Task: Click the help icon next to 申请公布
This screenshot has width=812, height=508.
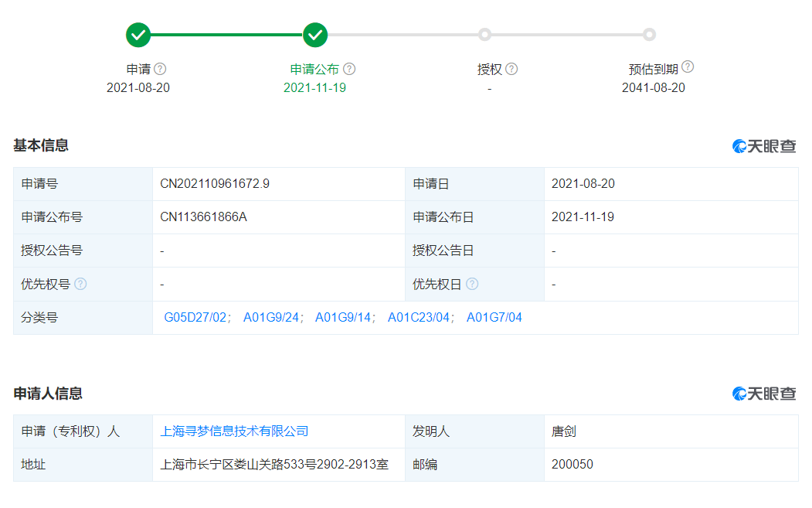Action: [x=349, y=69]
